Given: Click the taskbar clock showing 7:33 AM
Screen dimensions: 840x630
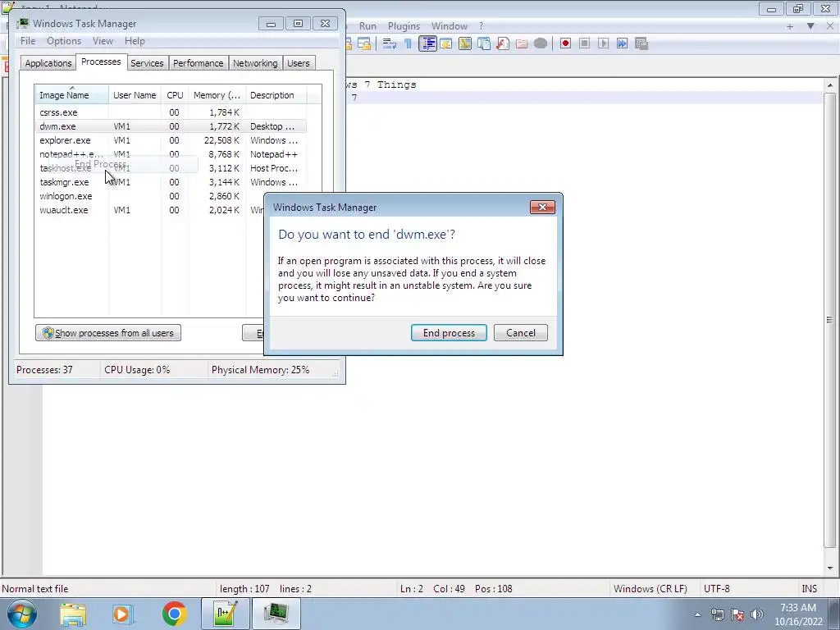Looking at the screenshot, I should click(798, 614).
